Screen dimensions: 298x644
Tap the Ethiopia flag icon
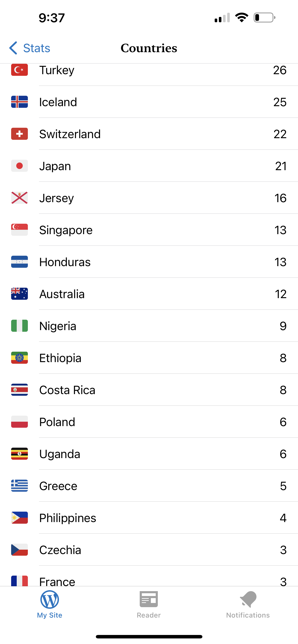click(x=19, y=358)
